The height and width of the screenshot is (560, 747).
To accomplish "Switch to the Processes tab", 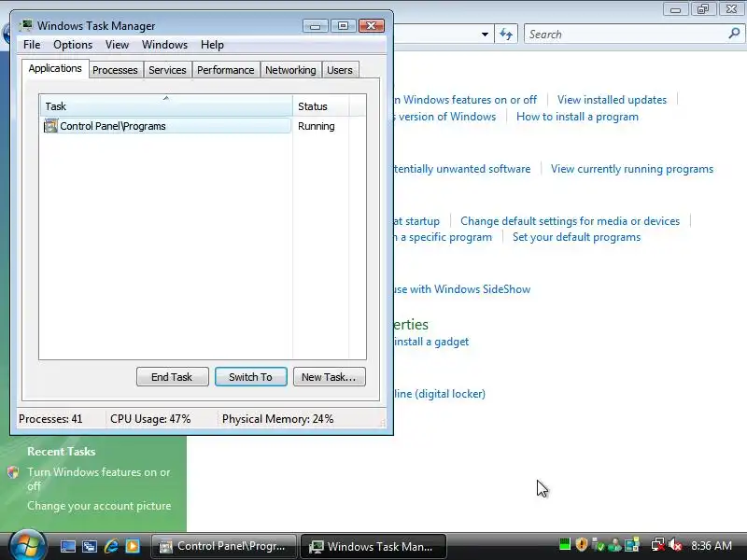I will point(115,70).
